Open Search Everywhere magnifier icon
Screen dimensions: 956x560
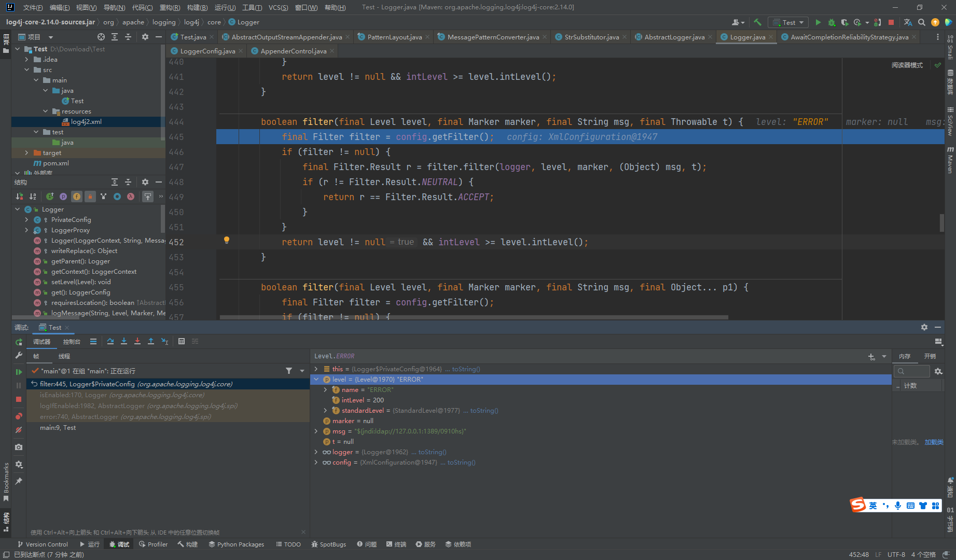(x=921, y=22)
